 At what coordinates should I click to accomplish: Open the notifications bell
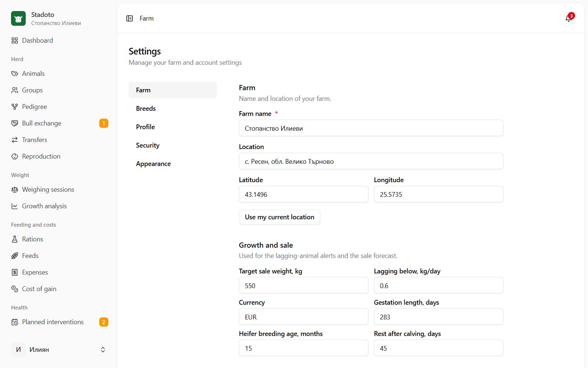pyautogui.click(x=569, y=18)
